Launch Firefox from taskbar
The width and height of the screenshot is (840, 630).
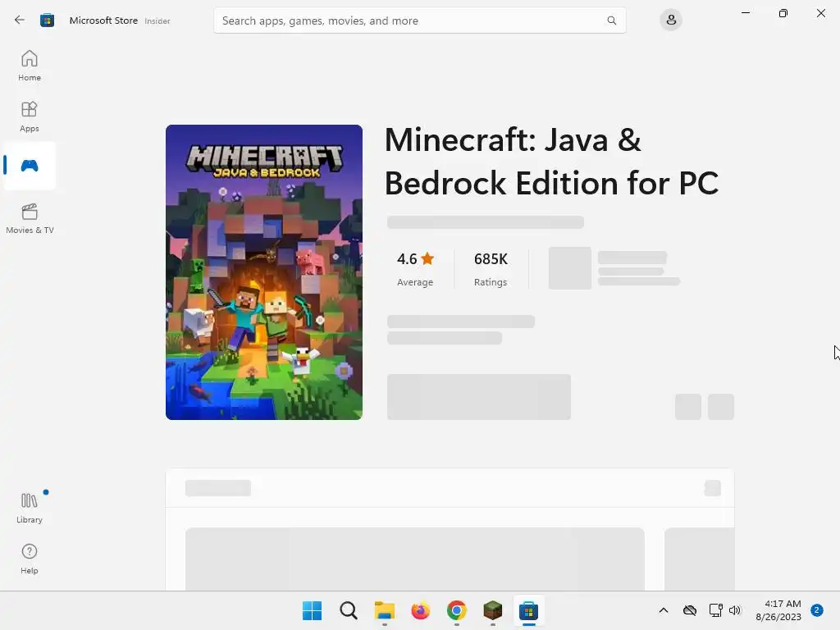(421, 610)
